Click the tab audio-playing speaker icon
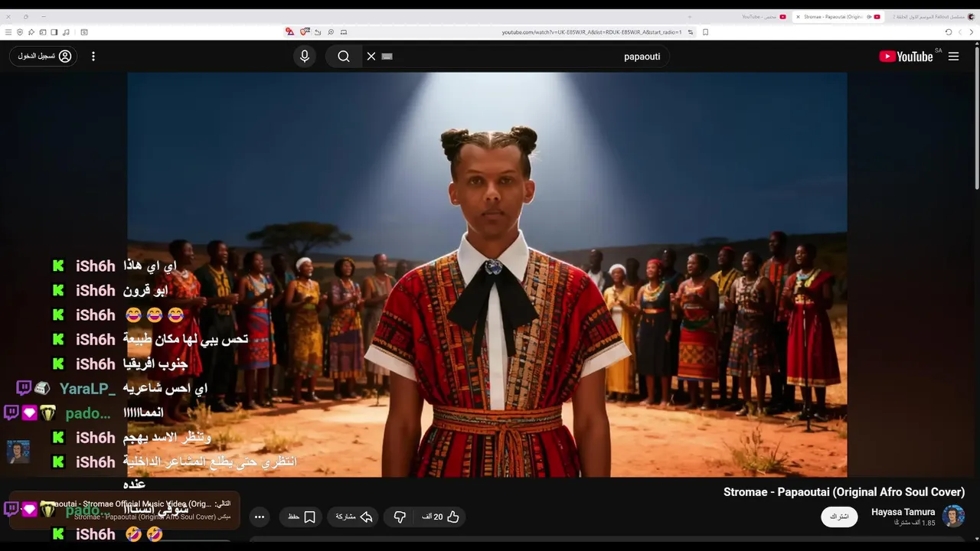980x551 pixels. (x=869, y=17)
